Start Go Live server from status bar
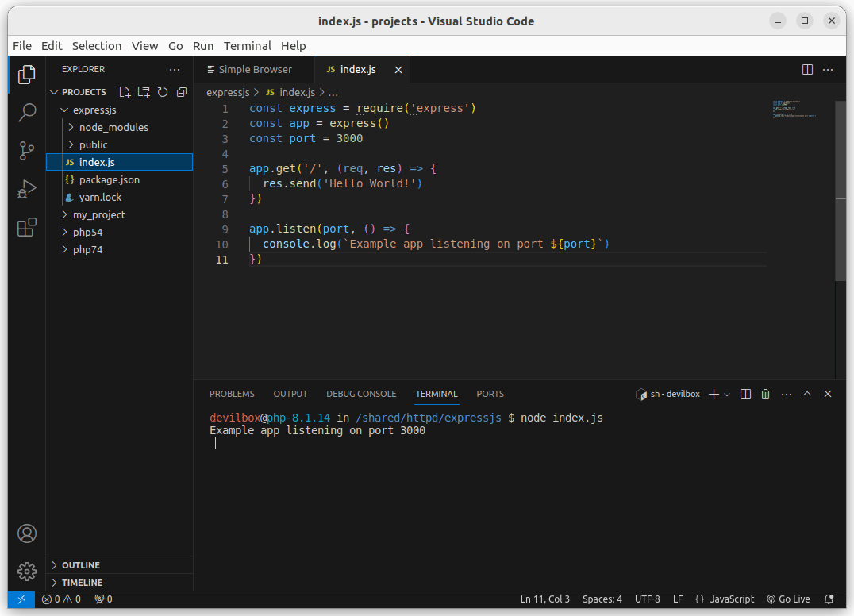The height and width of the screenshot is (616, 854). [x=788, y=599]
